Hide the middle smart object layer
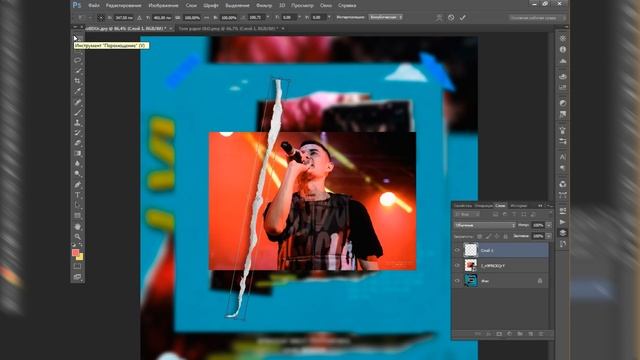The width and height of the screenshot is (640, 360). pos(457,265)
